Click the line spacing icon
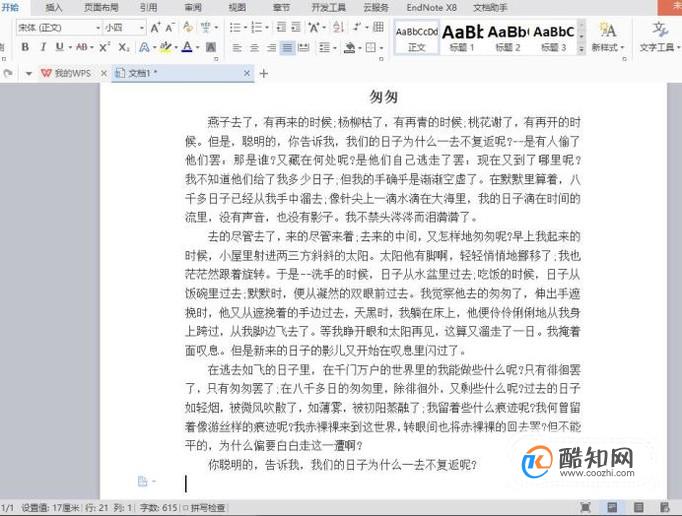The width and height of the screenshot is (682, 516). click(x=324, y=47)
